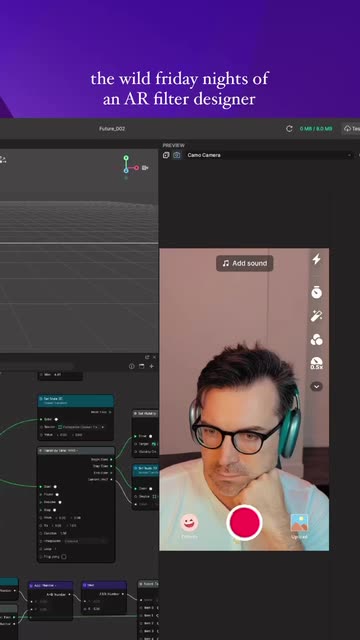
Task: Click the camera view icon beside axis gizmo
Action: [145, 167]
